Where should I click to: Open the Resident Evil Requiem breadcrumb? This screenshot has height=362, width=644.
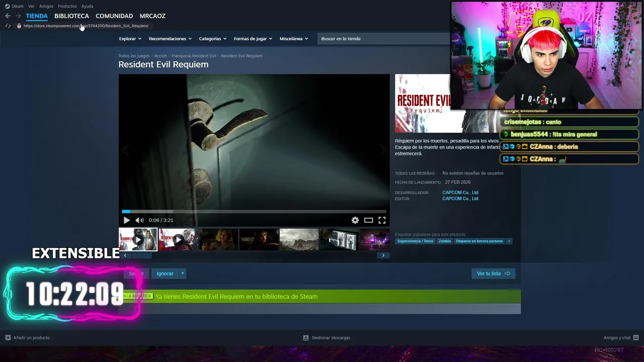click(242, 56)
